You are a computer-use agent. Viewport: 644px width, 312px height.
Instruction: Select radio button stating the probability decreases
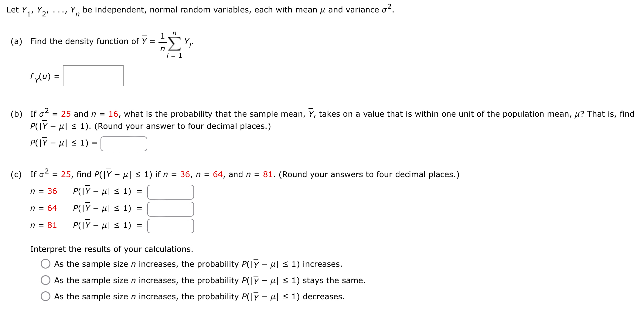[x=46, y=296]
